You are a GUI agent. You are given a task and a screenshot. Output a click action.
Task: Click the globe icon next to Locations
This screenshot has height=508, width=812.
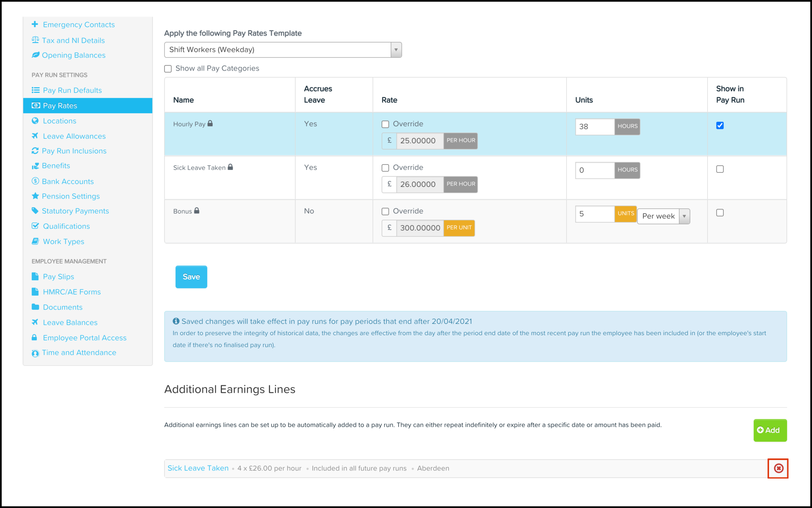tap(35, 121)
